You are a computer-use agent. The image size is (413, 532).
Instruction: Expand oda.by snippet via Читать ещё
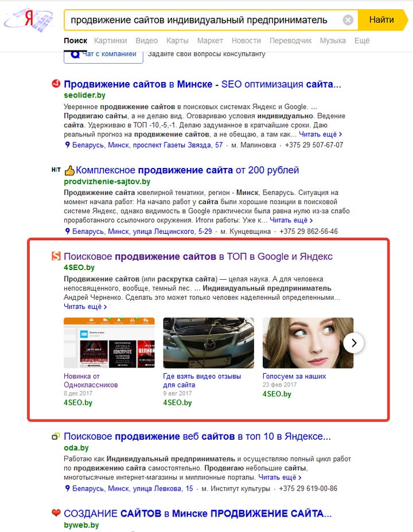(280, 478)
